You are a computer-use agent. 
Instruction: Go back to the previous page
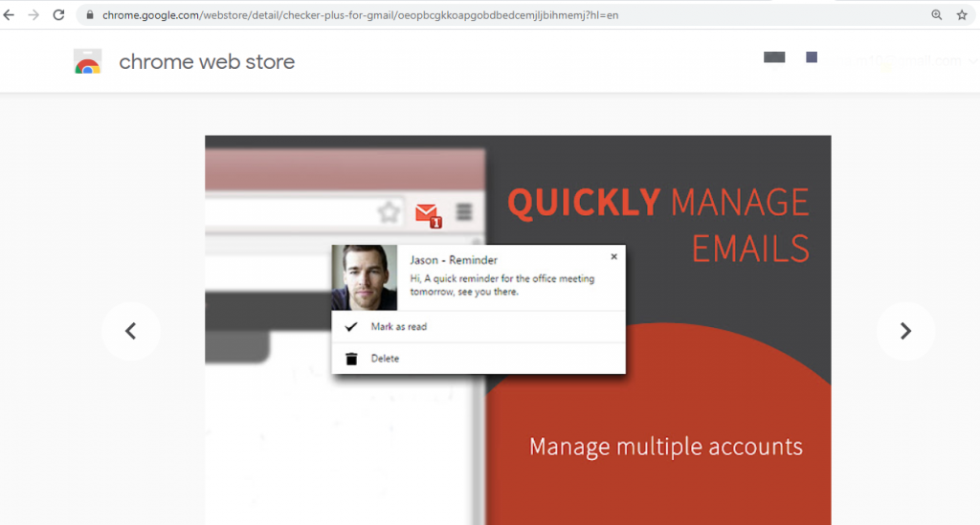(9, 15)
